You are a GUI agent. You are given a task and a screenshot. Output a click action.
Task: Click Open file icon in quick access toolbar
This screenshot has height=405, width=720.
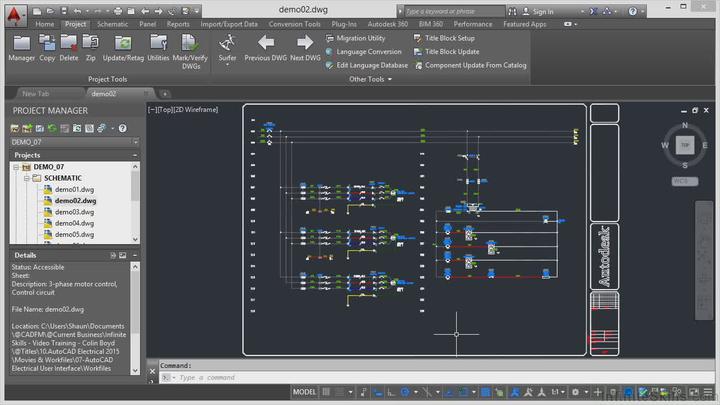click(50, 11)
